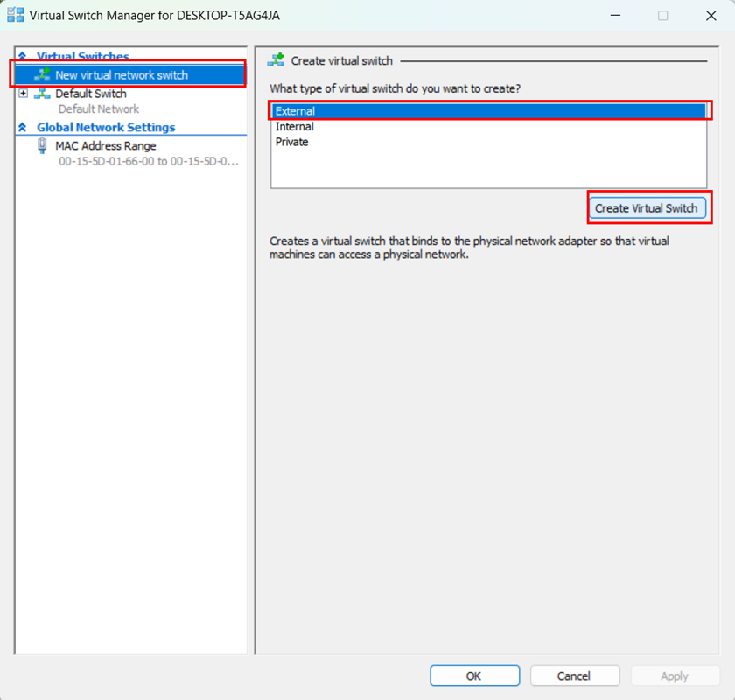Collapse the Global Network Settings section
Image resolution: width=735 pixels, height=700 pixels.
22,127
